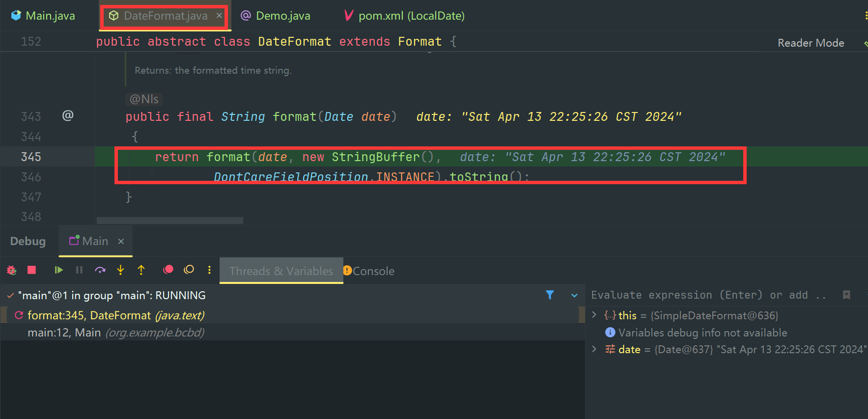This screenshot has height=419, width=868.
Task: Click the 'DateFormat' class name in header
Action: pyautogui.click(x=295, y=41)
